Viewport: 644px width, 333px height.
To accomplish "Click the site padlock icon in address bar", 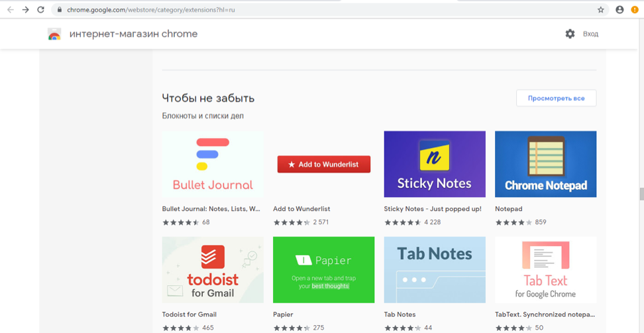I will [x=60, y=10].
